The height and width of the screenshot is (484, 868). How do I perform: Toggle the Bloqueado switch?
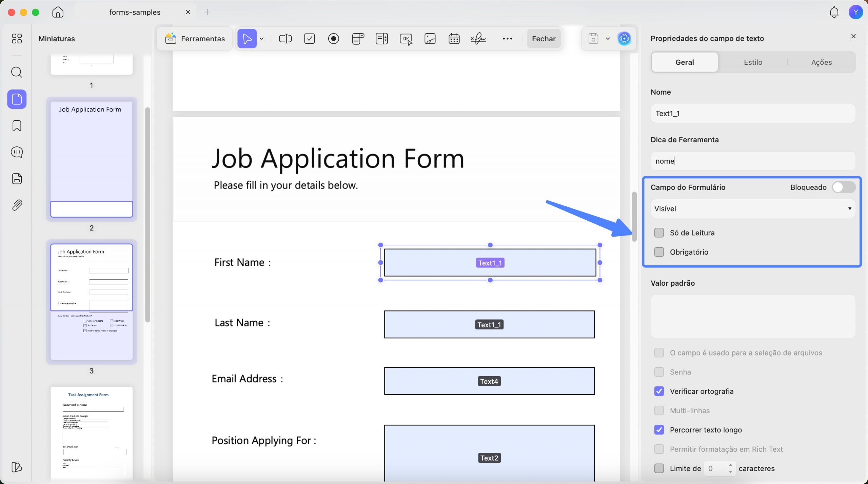point(844,187)
